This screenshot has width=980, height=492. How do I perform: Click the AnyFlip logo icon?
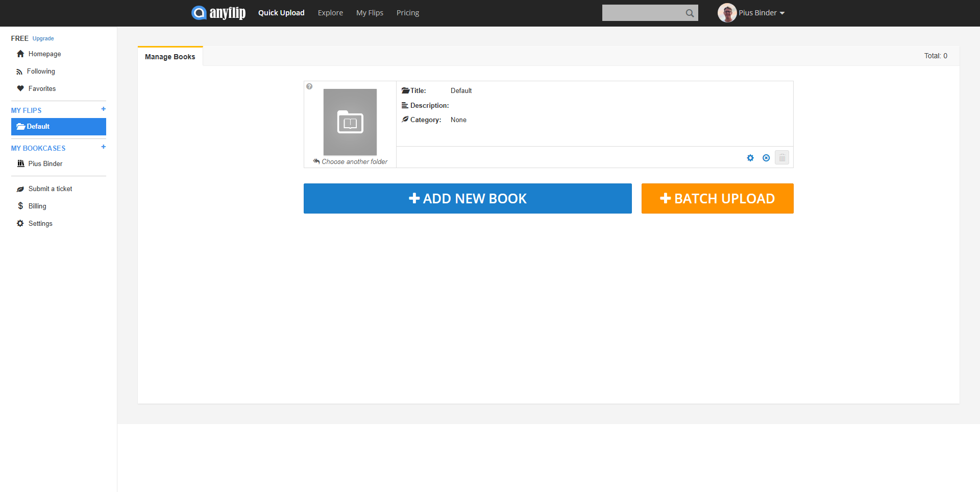point(199,13)
